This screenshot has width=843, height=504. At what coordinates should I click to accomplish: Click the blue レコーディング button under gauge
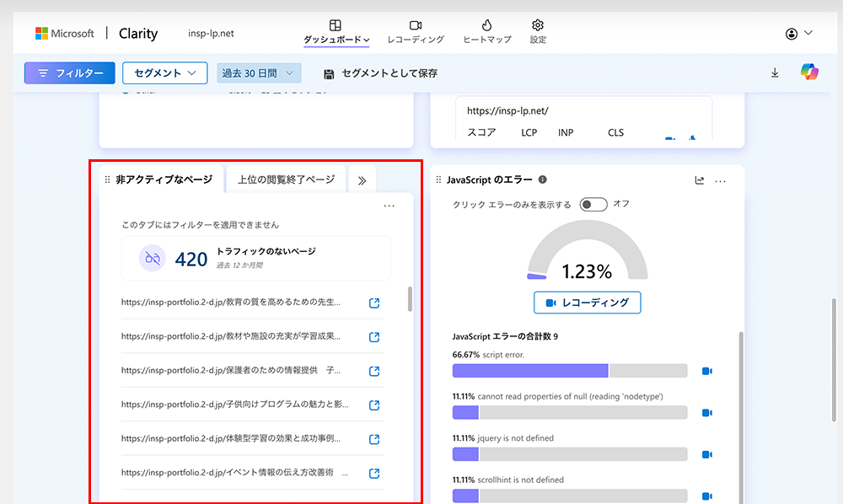click(x=587, y=303)
